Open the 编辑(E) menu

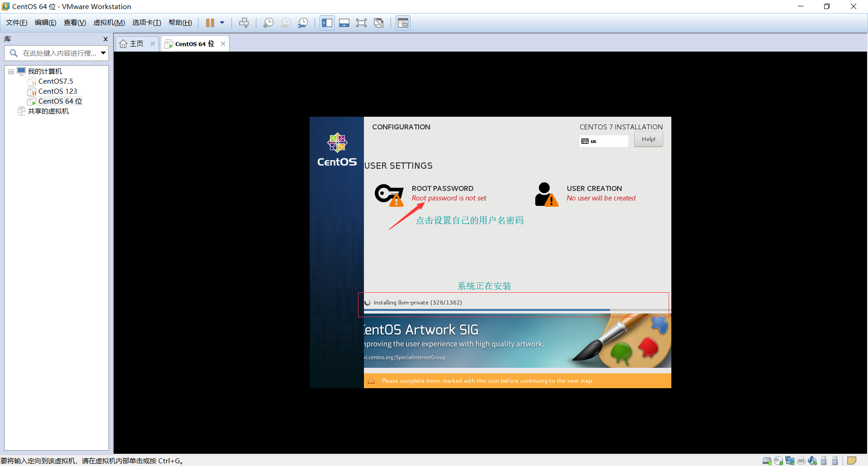pyautogui.click(x=46, y=23)
